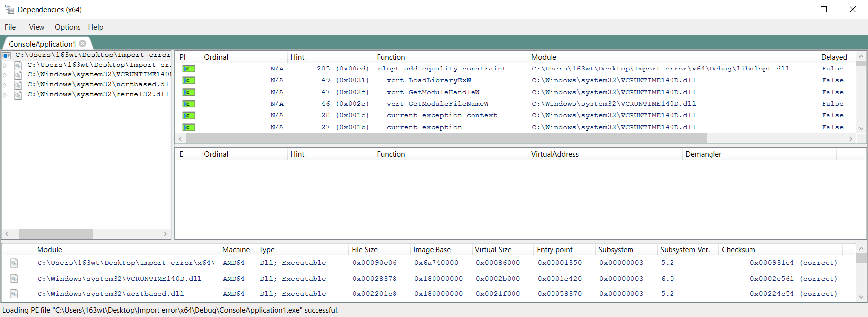The width and height of the screenshot is (868, 317).
Task: Click the status bar loading message
Action: point(171,310)
